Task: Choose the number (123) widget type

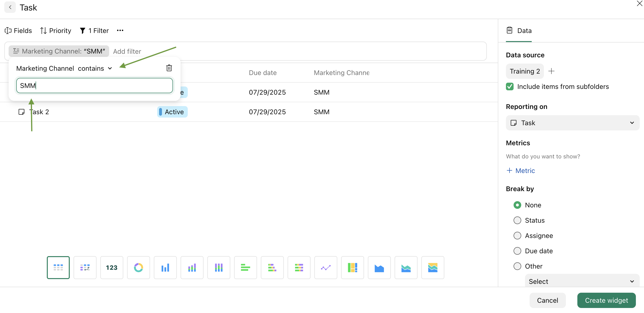Action: pyautogui.click(x=112, y=267)
